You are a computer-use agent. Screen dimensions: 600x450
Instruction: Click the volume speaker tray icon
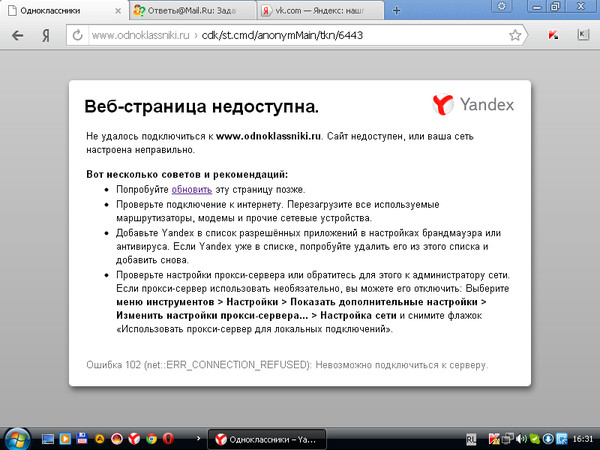tap(521, 439)
